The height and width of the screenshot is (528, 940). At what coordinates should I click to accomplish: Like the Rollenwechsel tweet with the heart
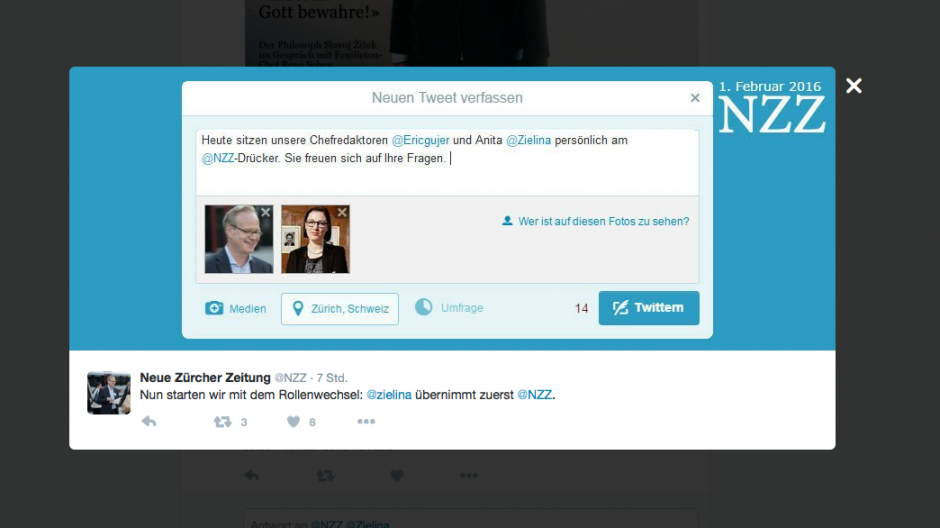coord(293,422)
